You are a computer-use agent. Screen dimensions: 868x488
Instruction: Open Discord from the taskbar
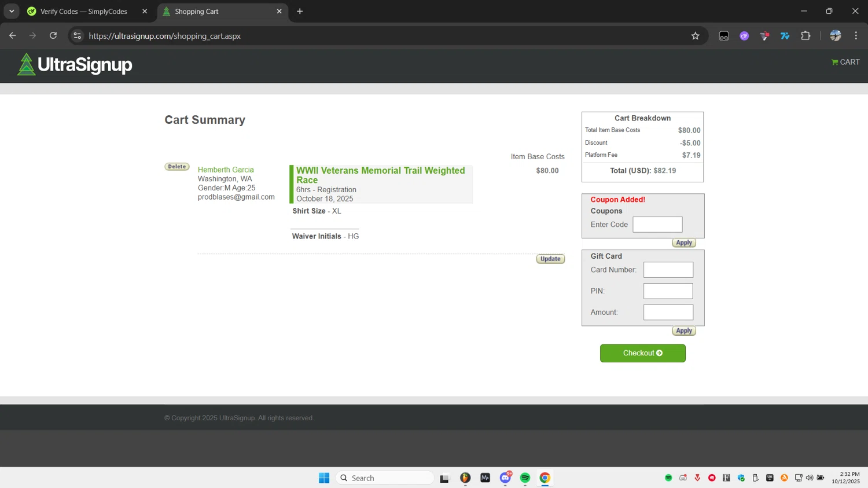point(506,478)
